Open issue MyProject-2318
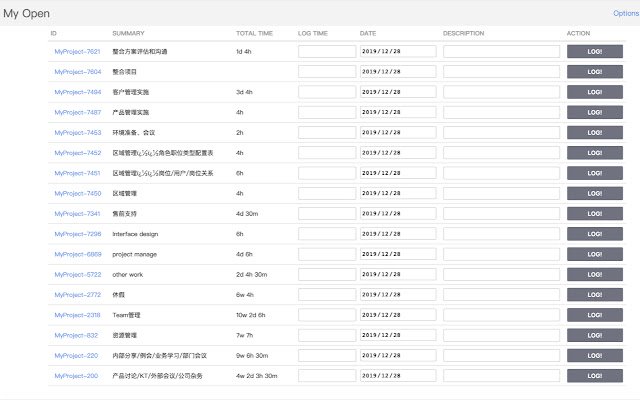Viewport: 640px width, 400px height. coord(77,315)
